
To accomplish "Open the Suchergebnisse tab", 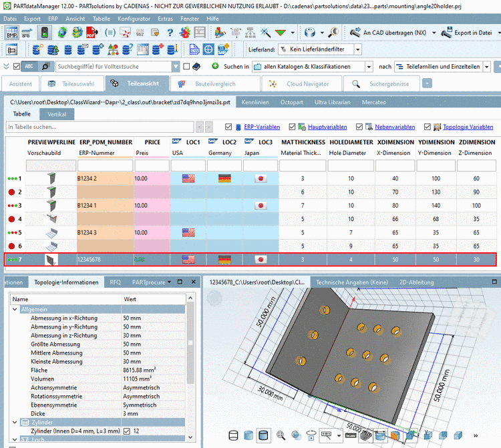I will (381, 83).
